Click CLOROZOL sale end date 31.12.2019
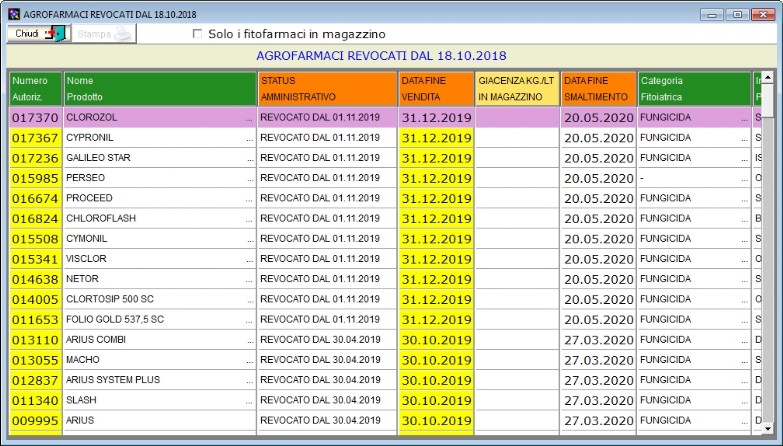Screen dimensions: 783x446 [x=436, y=118]
